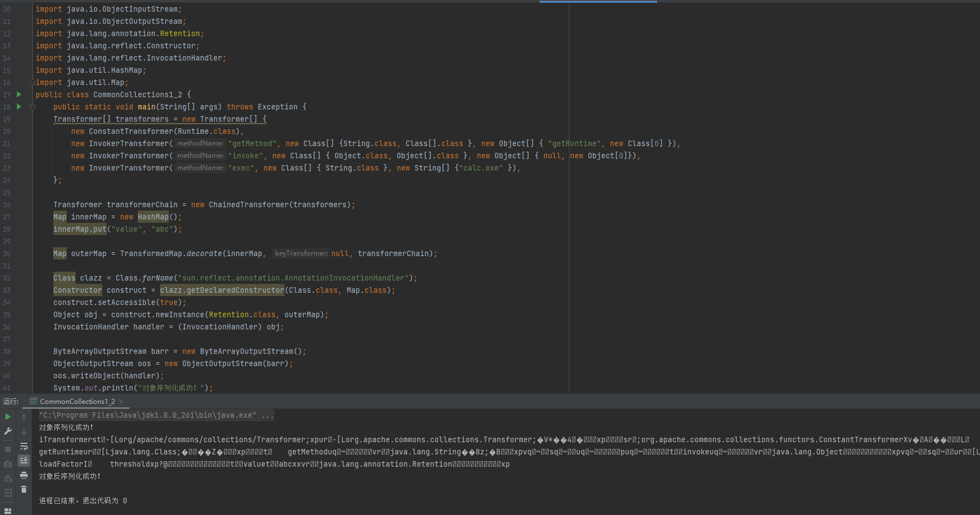This screenshot has height=515, width=980.
Task: Toggle scroll to end of console
Action: pos(24,461)
